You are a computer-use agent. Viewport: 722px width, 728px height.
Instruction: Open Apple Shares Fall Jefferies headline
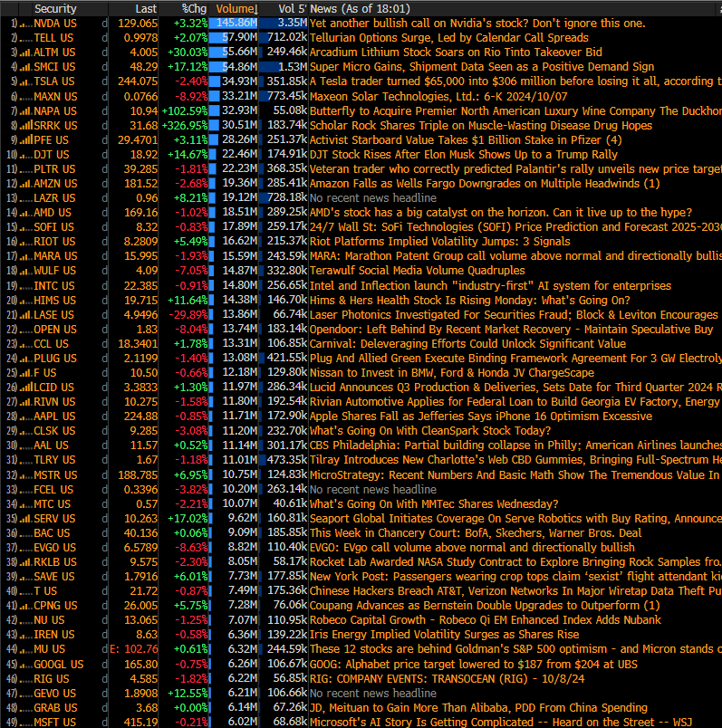481,417
